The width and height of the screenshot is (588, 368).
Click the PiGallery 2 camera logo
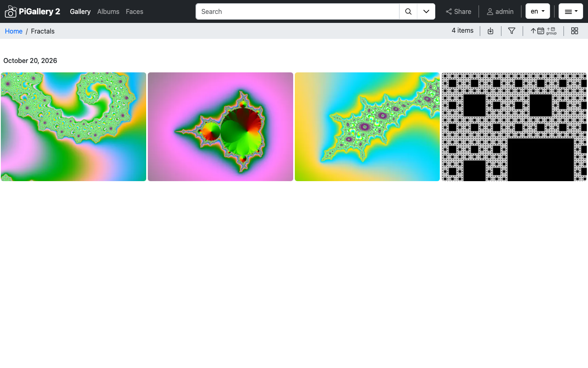pos(11,11)
